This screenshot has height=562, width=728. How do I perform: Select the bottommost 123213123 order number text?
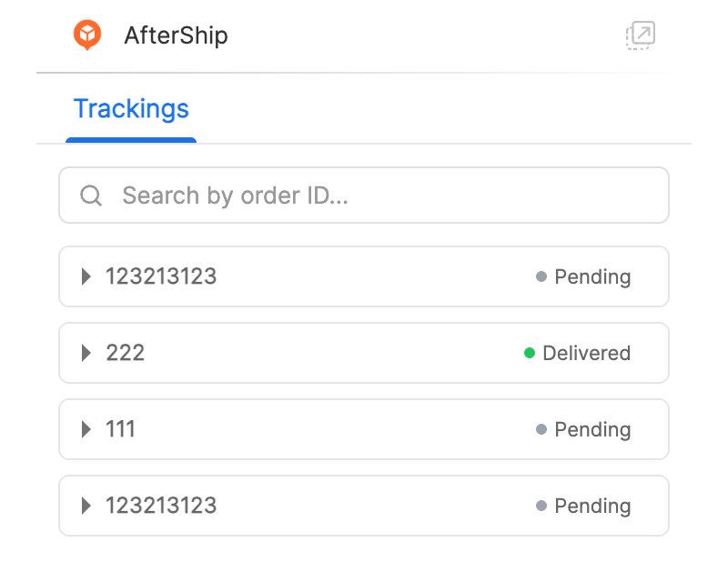click(161, 506)
